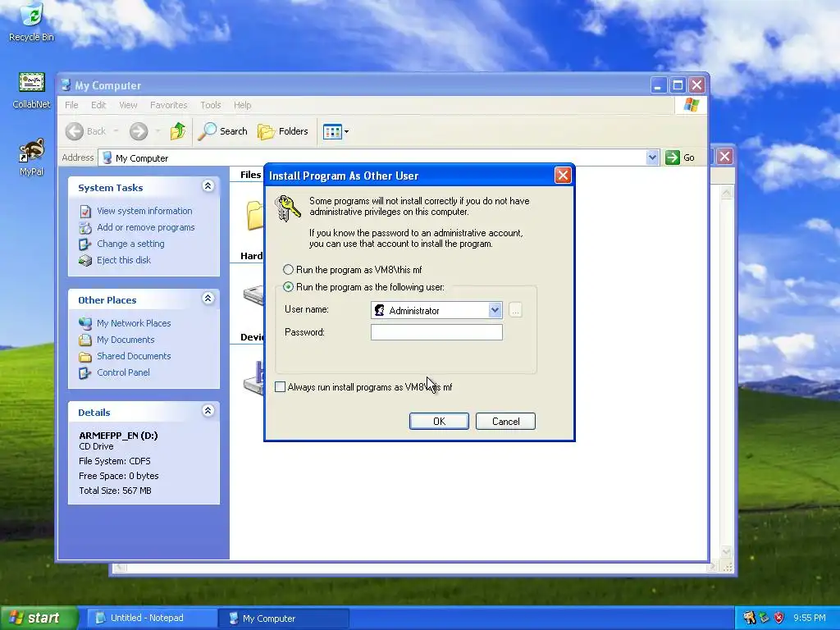Image resolution: width=840 pixels, height=630 pixels.
Task: Click the Control Panel icon in sidebar
Action: pyautogui.click(x=85, y=373)
